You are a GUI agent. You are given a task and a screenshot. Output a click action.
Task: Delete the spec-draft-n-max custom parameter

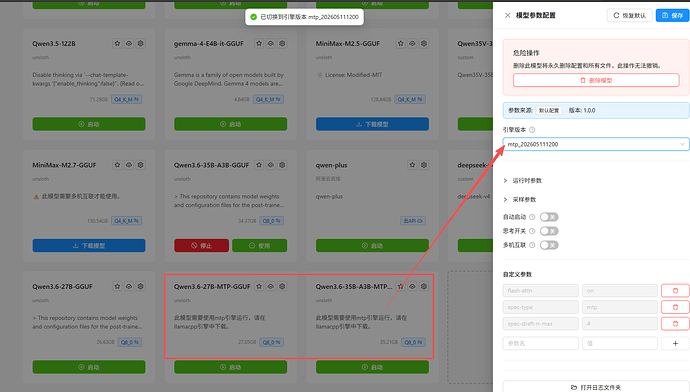tap(675, 324)
